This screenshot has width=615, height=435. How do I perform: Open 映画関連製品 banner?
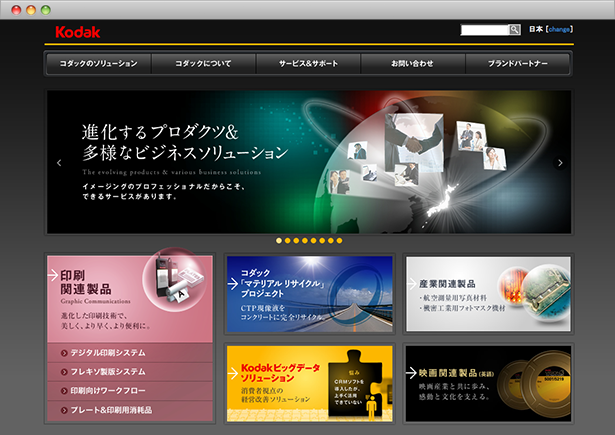(488, 384)
